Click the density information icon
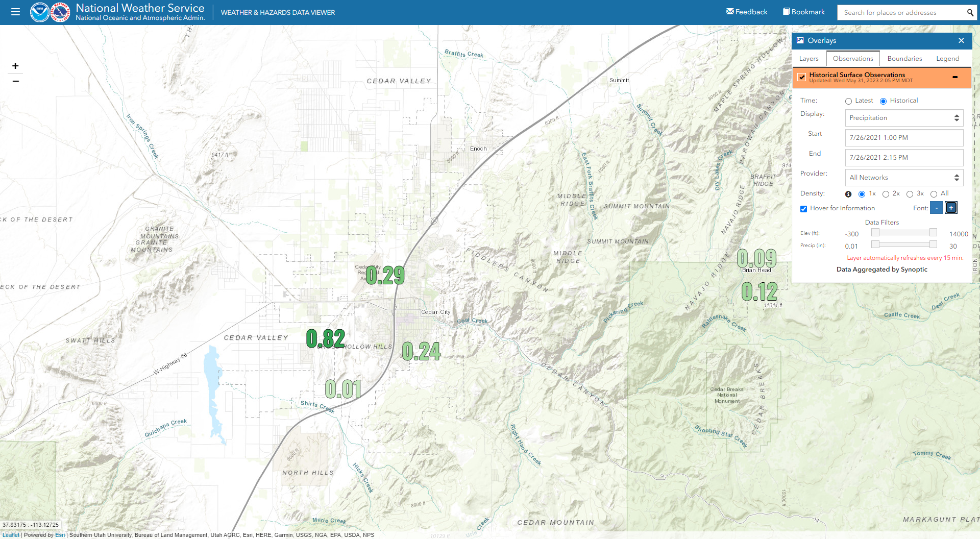Image resolution: width=980 pixels, height=539 pixels. 848,194
